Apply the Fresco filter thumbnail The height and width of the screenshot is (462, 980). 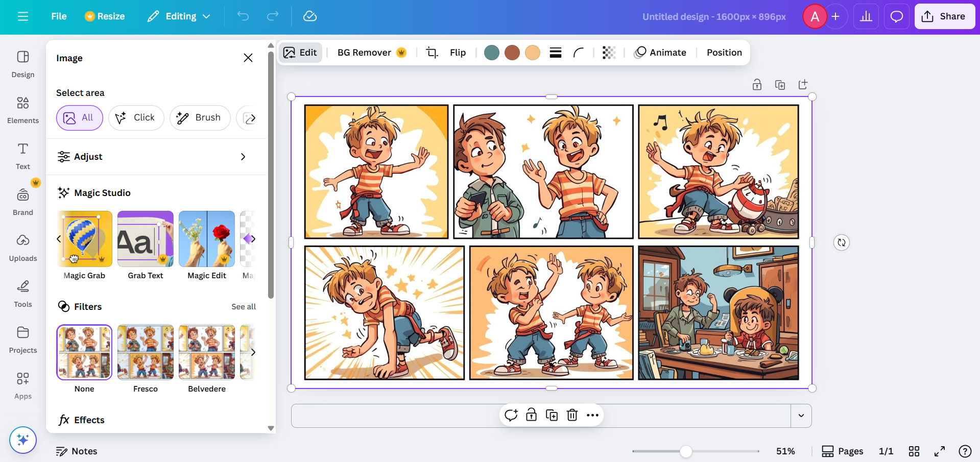click(x=145, y=352)
